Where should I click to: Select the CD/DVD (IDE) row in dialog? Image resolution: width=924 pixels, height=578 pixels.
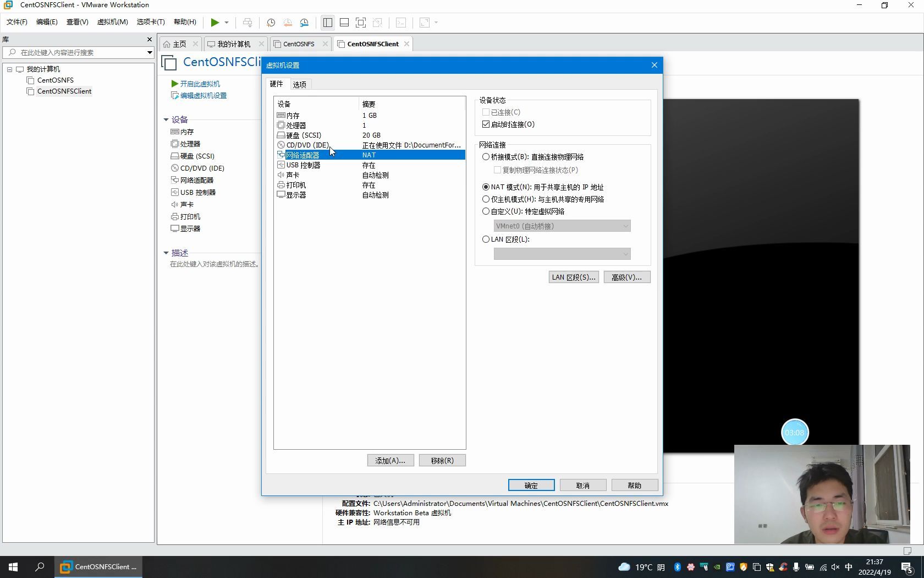pyautogui.click(x=370, y=145)
